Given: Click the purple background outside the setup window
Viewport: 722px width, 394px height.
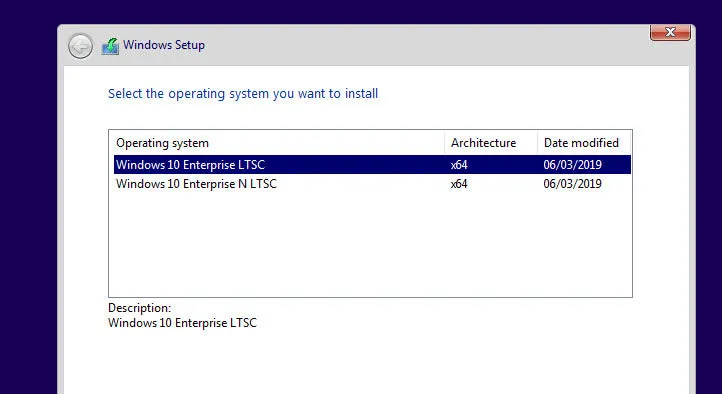Looking at the screenshot, I should [28, 207].
